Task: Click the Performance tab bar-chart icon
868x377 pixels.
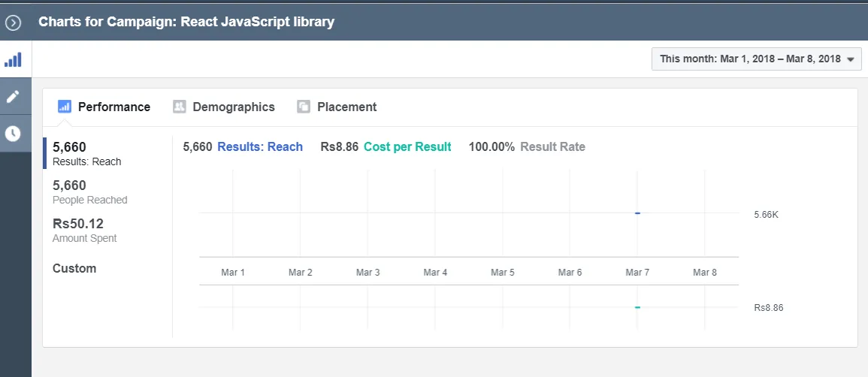Action: point(64,107)
